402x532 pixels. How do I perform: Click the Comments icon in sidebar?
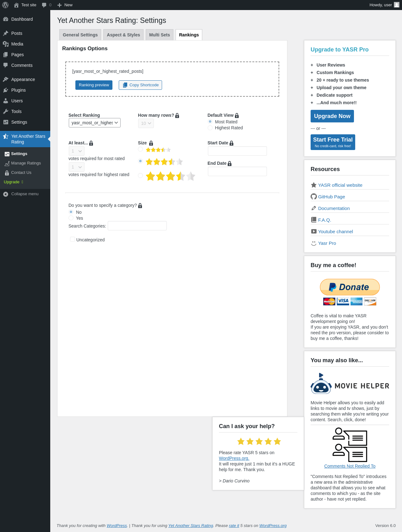coord(6,65)
